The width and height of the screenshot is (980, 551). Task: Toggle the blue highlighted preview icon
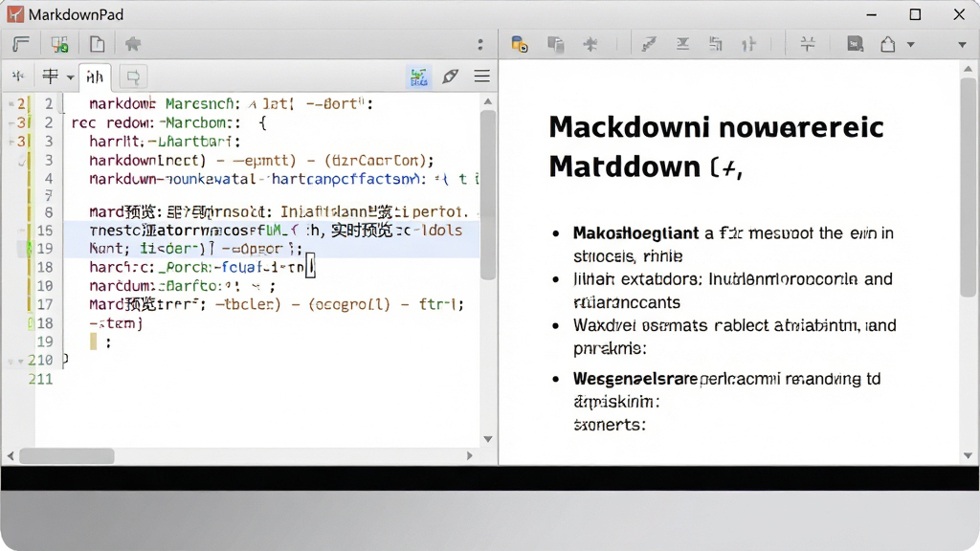pyautogui.click(x=419, y=77)
